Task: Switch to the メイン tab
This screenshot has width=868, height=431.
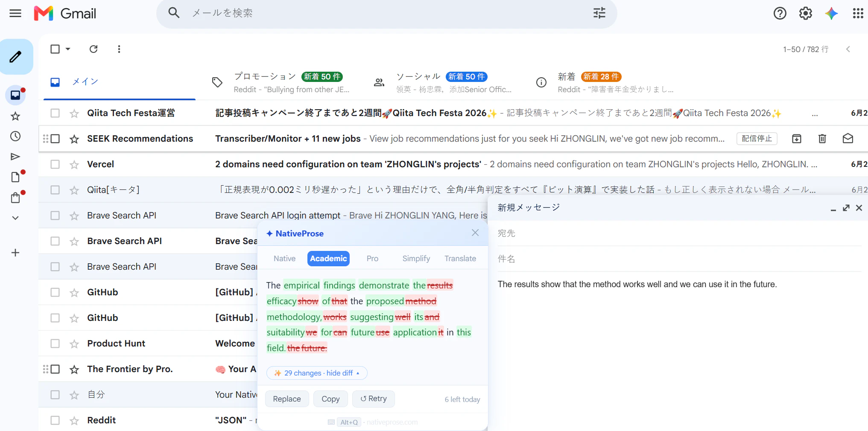Action: pos(120,82)
